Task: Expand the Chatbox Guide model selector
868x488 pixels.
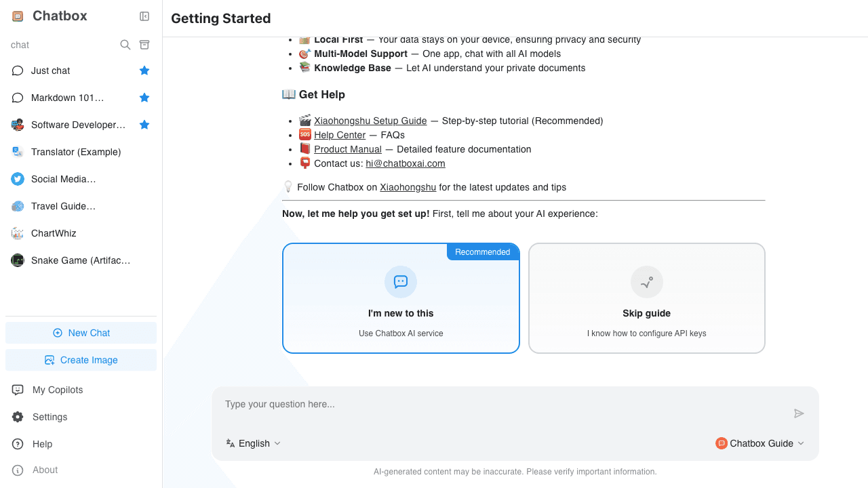Action: pos(760,443)
